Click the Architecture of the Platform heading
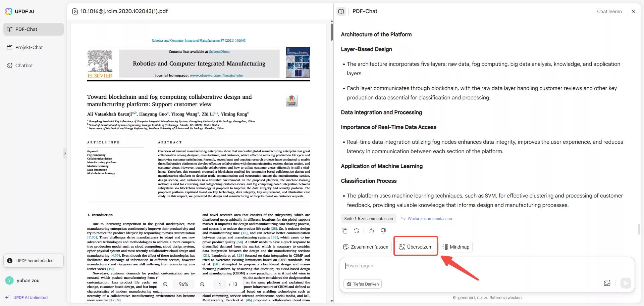This screenshot has height=306, width=644. [x=376, y=34]
